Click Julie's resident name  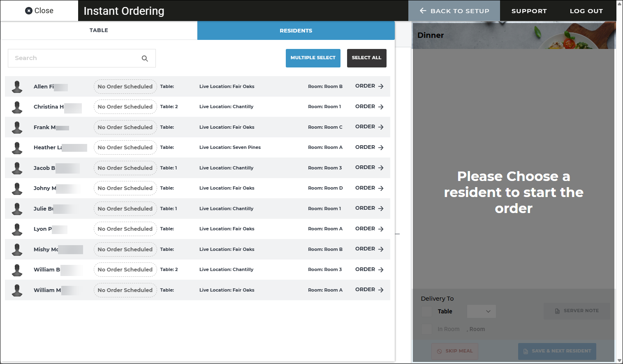coord(44,209)
